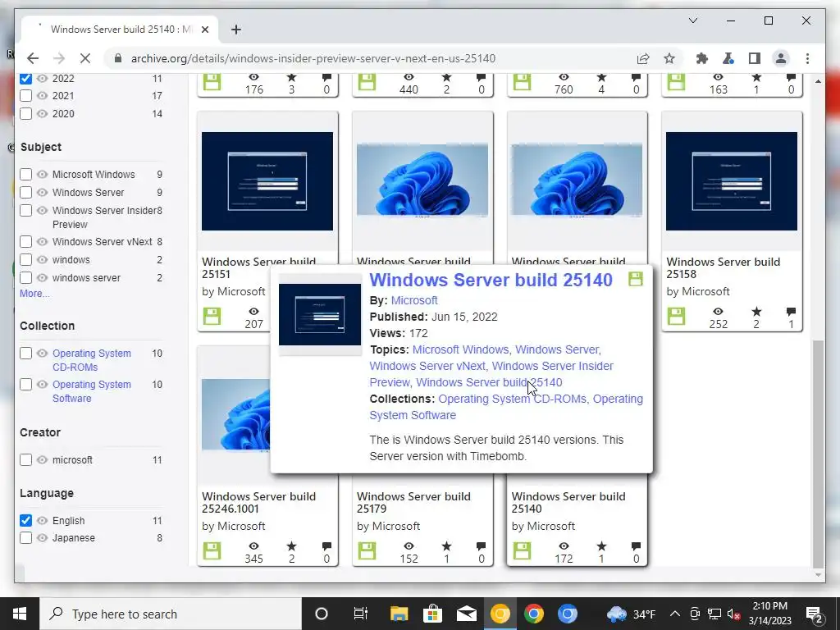Screen dimensions: 840x630
Task: Check Japanese language filter
Action: (x=25, y=538)
